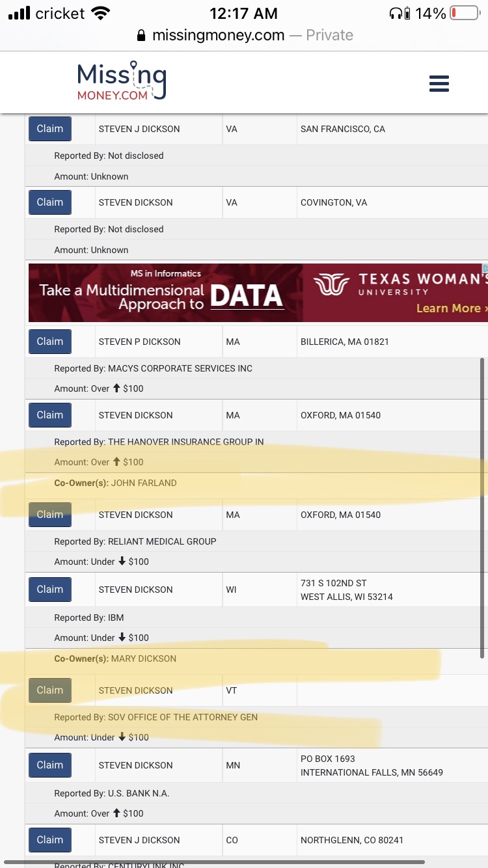The image size is (488, 868).
Task: Select INTERNATIONAL FALLS, MN 56649 text
Action: coord(372,772)
